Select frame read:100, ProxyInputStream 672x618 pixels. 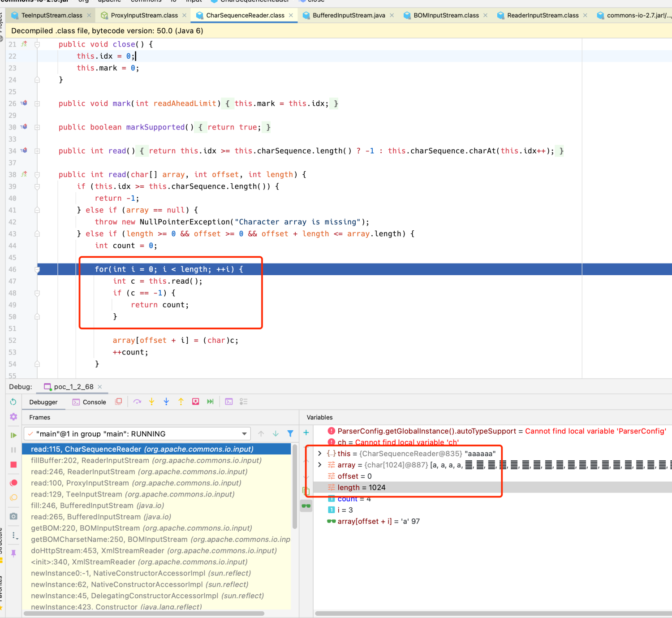click(156, 483)
